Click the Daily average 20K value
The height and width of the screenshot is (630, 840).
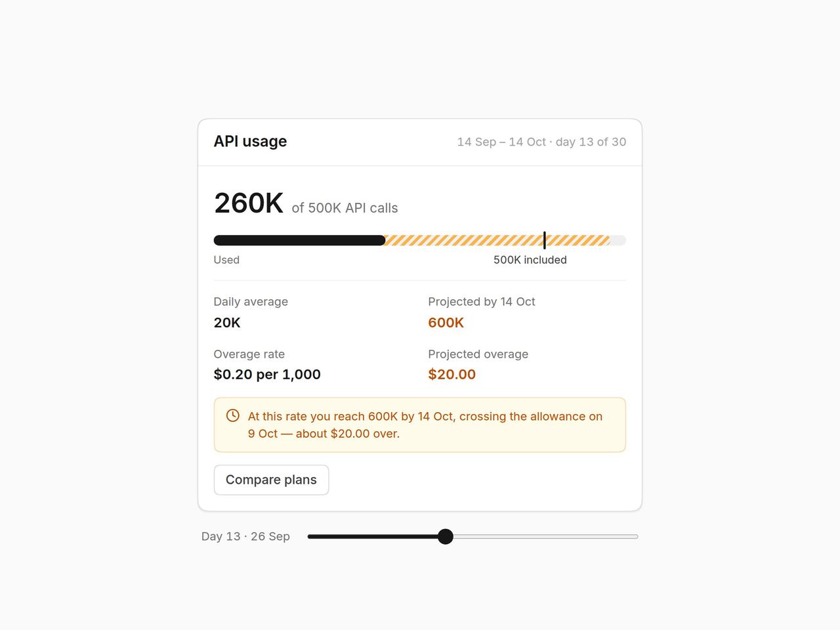pos(227,322)
